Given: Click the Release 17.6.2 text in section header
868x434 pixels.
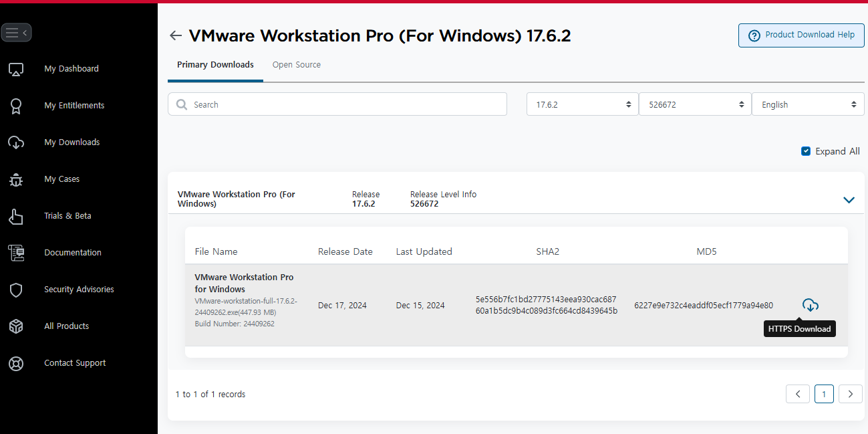Looking at the screenshot, I should tap(366, 199).
